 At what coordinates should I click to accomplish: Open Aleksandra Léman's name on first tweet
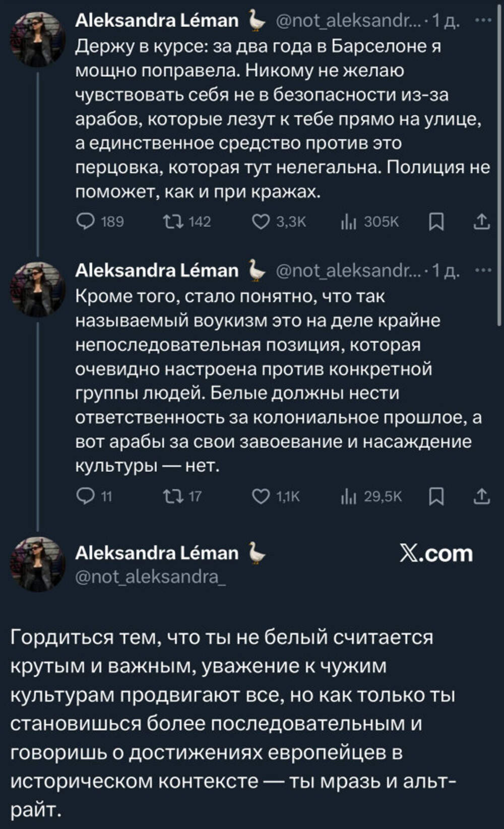coord(157,20)
